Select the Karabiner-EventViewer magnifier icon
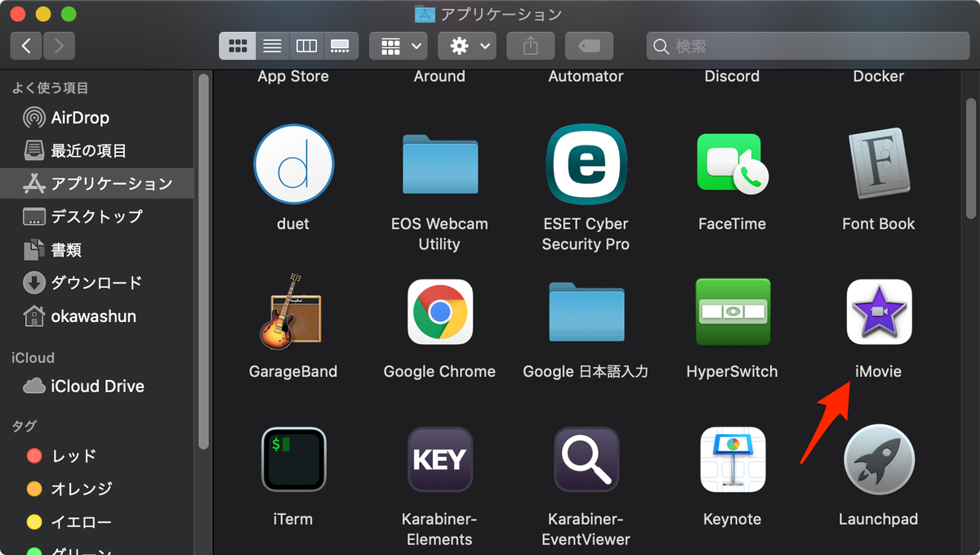 pos(586,459)
